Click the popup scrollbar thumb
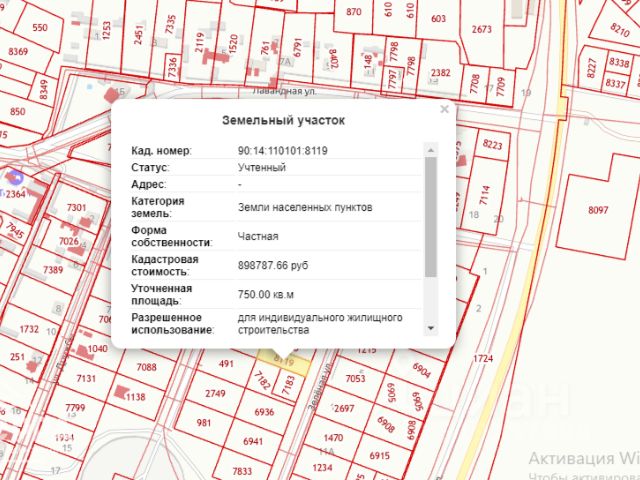The image size is (640, 480). point(431,217)
